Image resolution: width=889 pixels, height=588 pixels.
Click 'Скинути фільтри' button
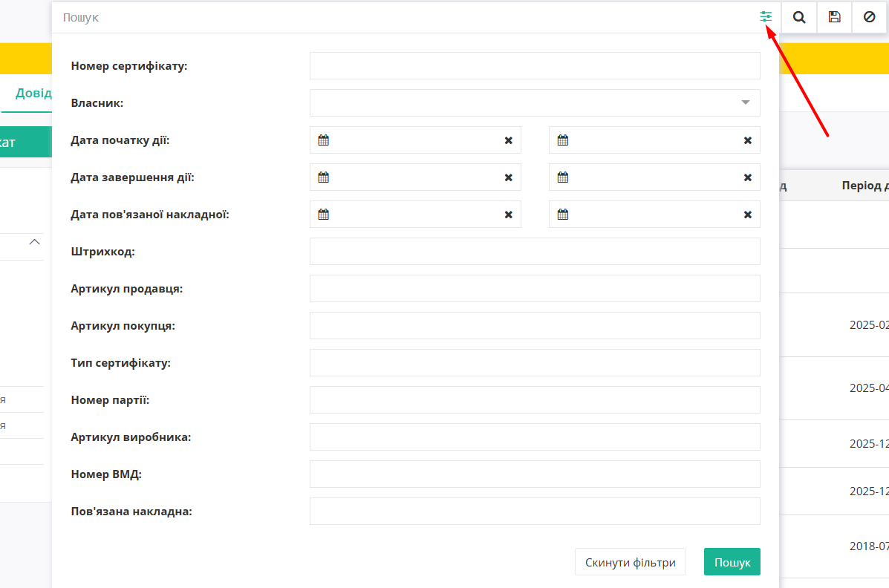630,562
